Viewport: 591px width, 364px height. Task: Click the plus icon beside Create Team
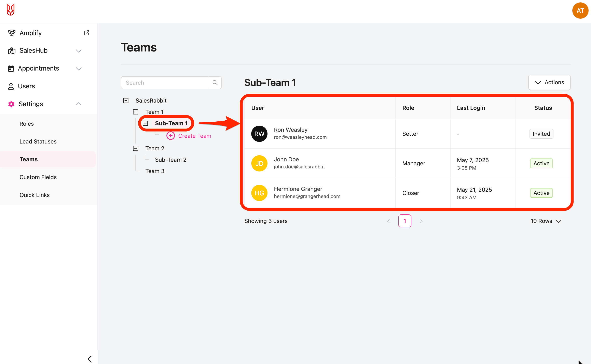click(171, 136)
